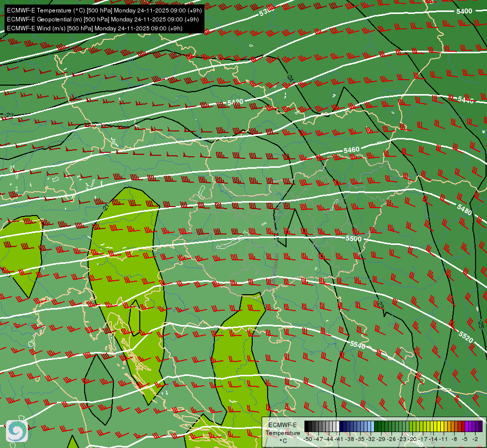Click the 5520 geopotential contour label
This screenshot has height=448, width=487.
(466, 337)
